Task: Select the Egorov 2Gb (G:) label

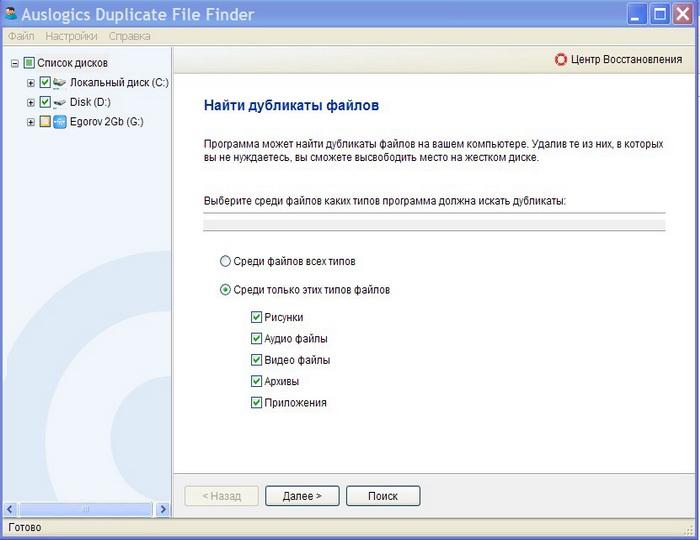Action: tap(107, 122)
